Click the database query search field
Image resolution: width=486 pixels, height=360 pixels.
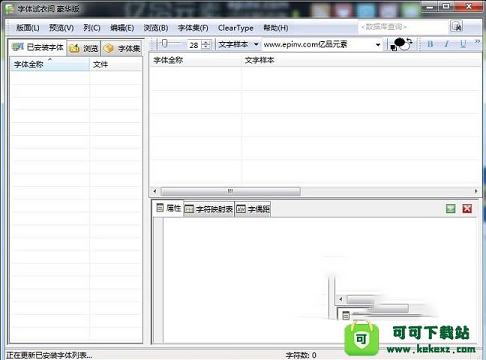tap(403, 27)
